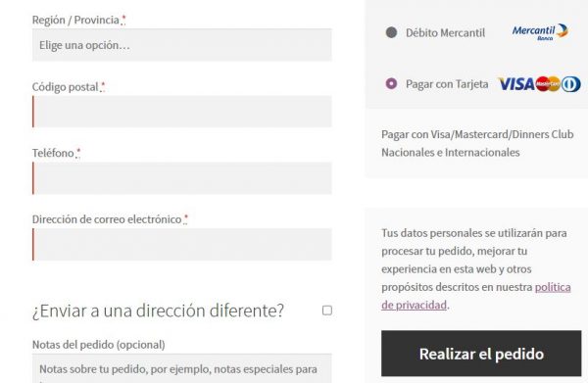This screenshot has width=588, height=383.
Task: Click the Mastercard logo
Action: tap(548, 84)
